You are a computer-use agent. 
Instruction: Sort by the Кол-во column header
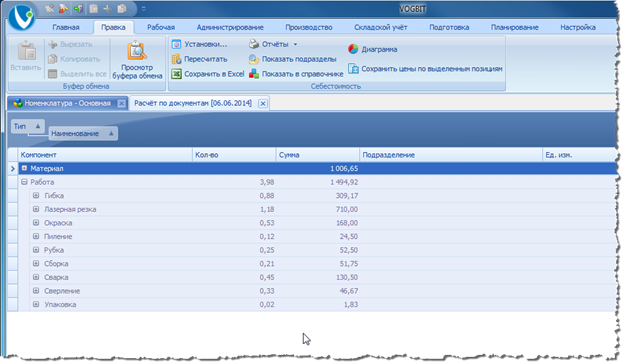[x=234, y=155]
